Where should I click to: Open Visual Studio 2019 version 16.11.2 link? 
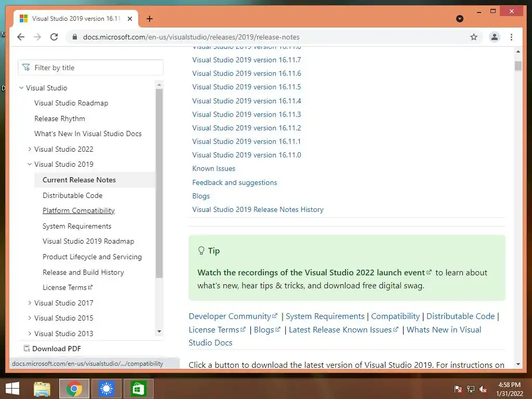click(x=247, y=128)
